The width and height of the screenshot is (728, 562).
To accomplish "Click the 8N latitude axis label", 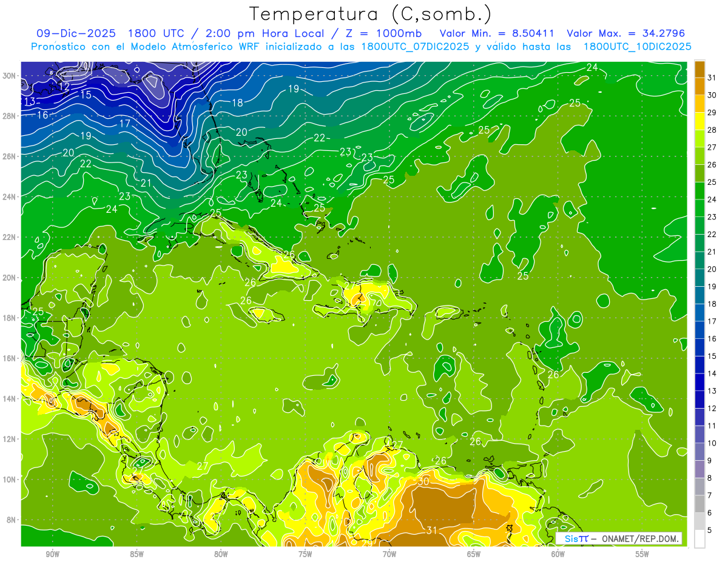I will tap(10, 520).
